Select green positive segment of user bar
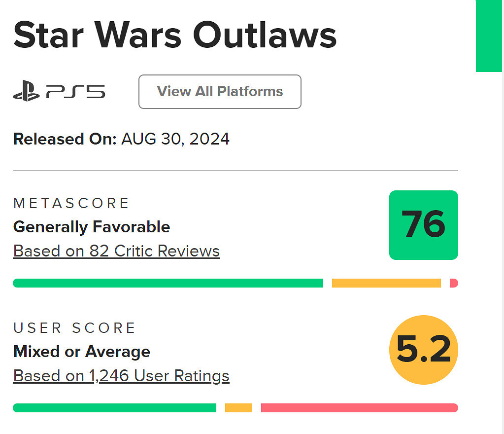 tap(114, 408)
